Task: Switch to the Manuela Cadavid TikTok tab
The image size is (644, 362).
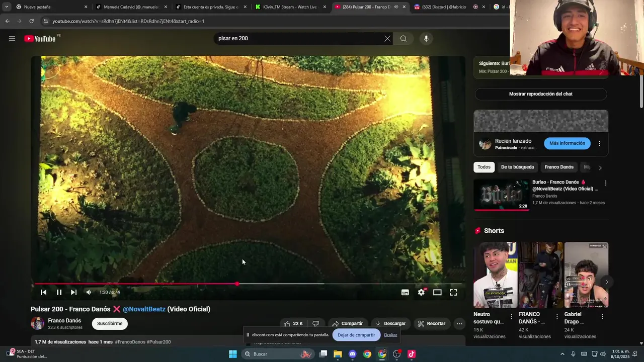Action: tap(131, 7)
